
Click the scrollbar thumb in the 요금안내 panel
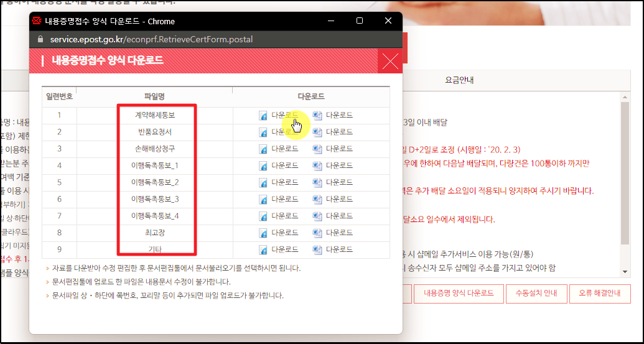(625, 173)
